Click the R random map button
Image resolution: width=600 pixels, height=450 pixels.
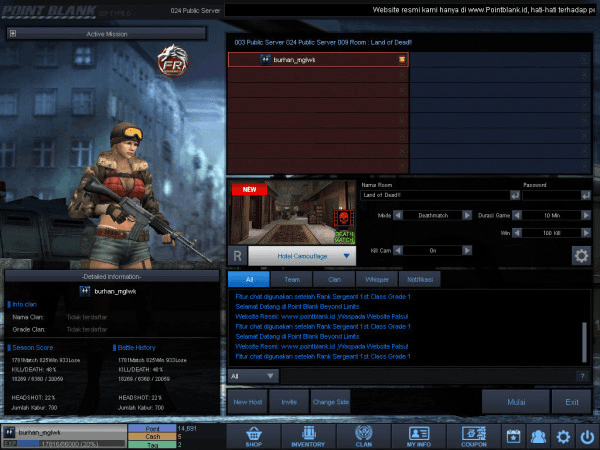pos(237,256)
